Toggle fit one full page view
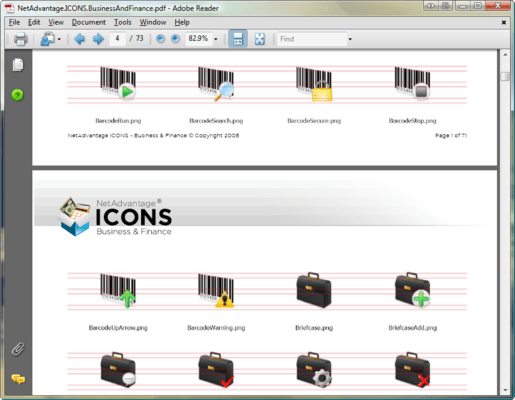Image resolution: width=515 pixels, height=400 pixels. [x=260, y=39]
